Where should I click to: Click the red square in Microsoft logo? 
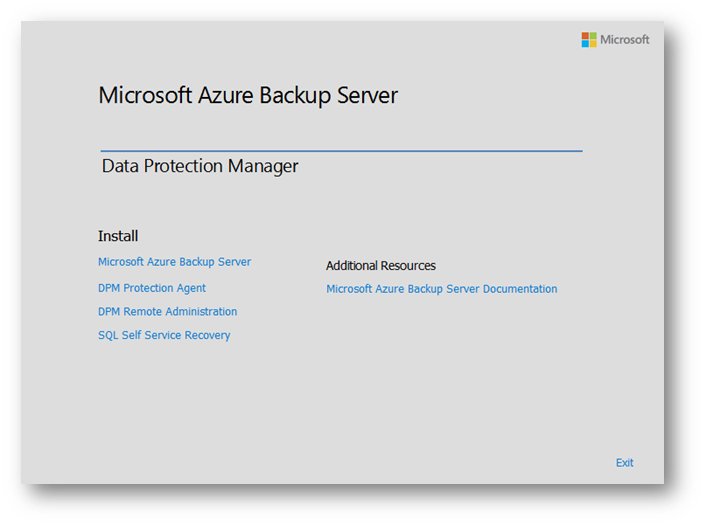[585, 36]
